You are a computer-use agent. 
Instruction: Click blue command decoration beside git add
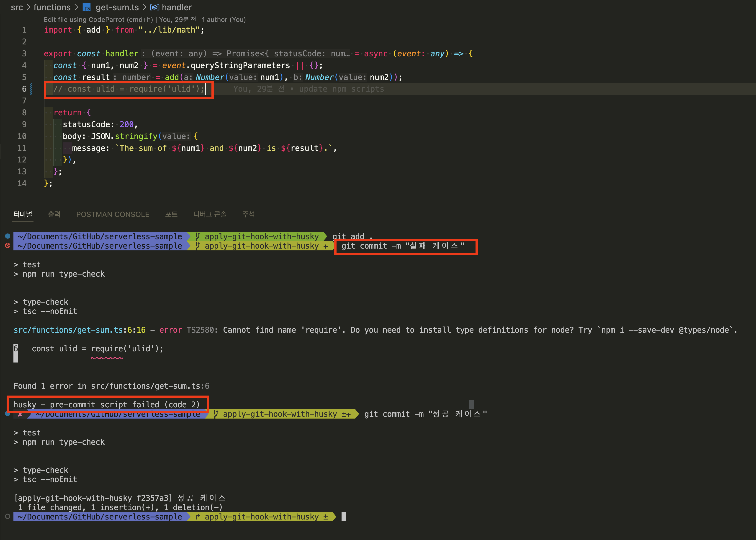[8, 236]
